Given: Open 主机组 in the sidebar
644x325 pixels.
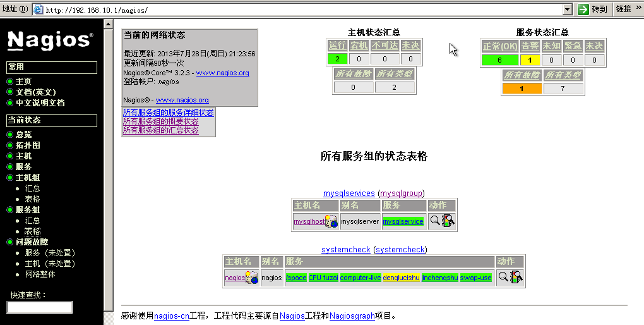Looking at the screenshot, I should click(28, 177).
